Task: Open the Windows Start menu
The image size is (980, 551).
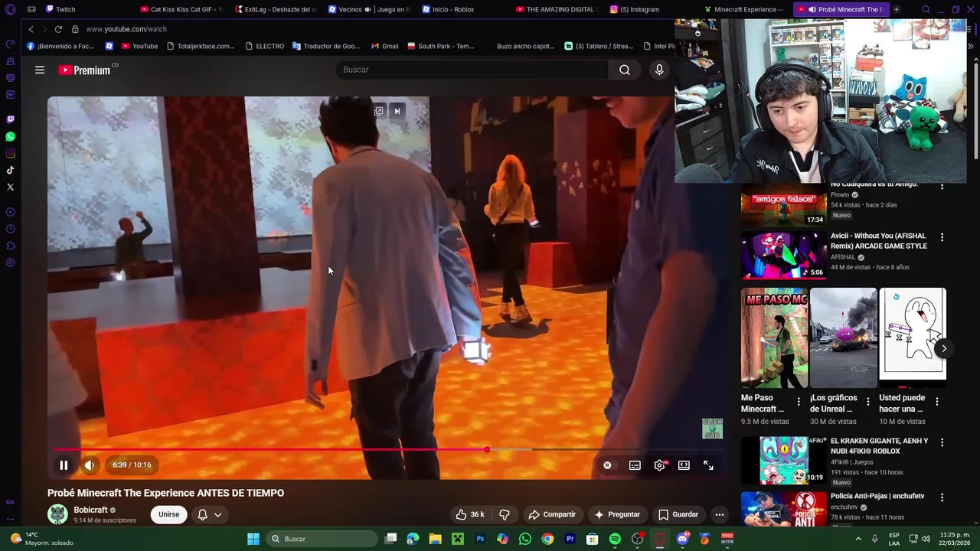Action: coord(253,539)
